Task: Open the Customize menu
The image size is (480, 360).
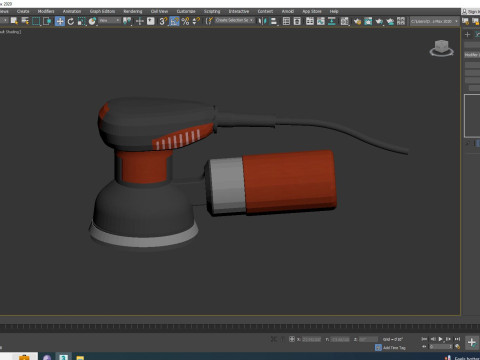Action: (186, 11)
